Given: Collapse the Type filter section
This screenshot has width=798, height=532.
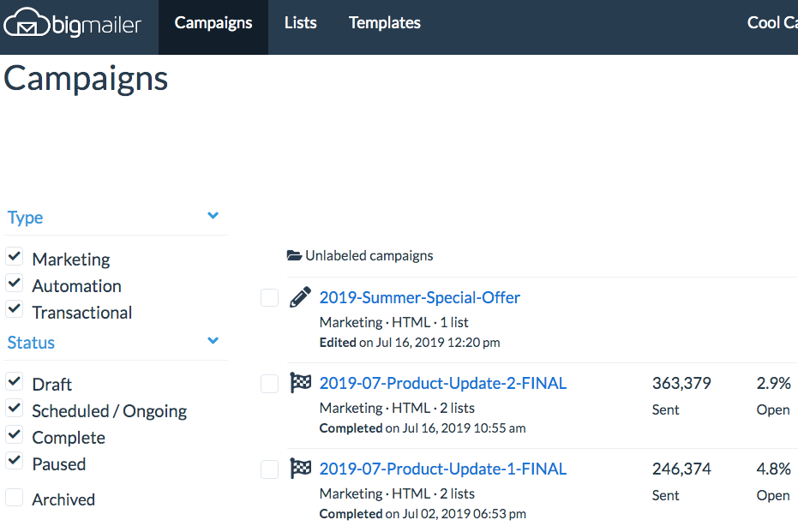Looking at the screenshot, I should (212, 216).
